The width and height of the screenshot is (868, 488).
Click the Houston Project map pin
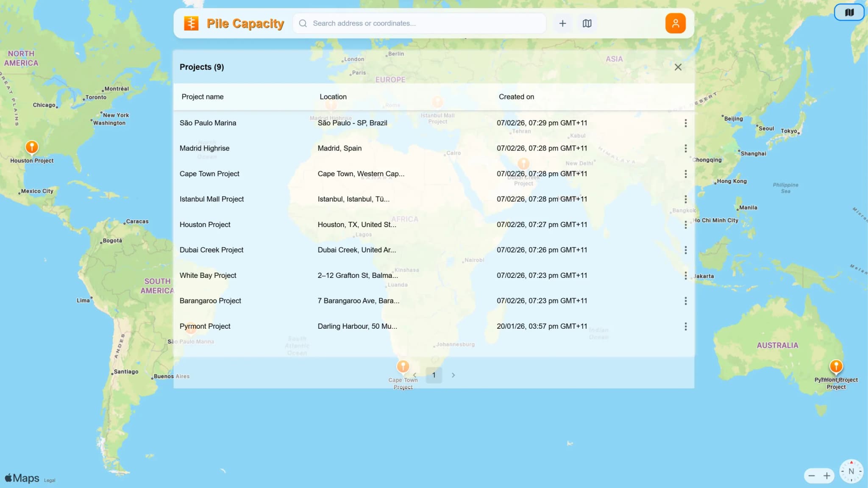(32, 147)
